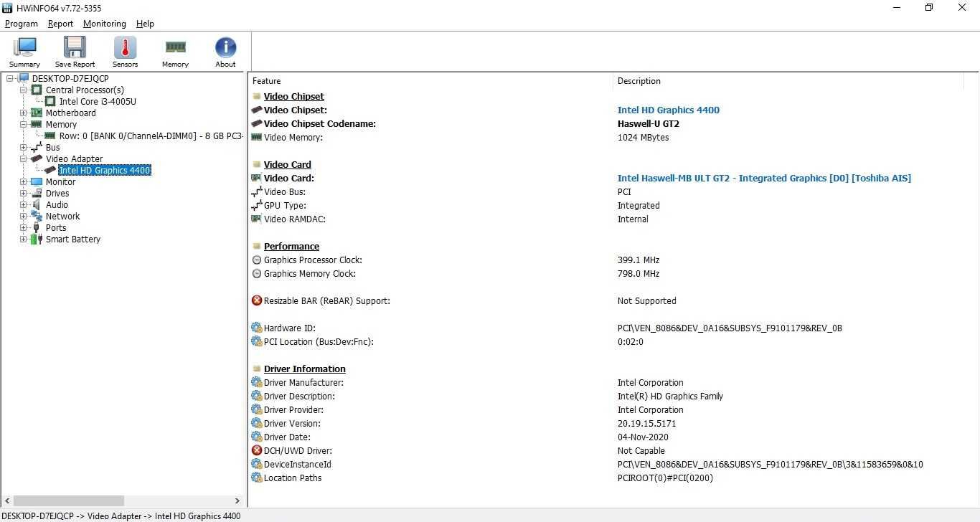Click the Intel HD Graphics 4400 chipset link
980x522 pixels.
click(x=668, y=110)
